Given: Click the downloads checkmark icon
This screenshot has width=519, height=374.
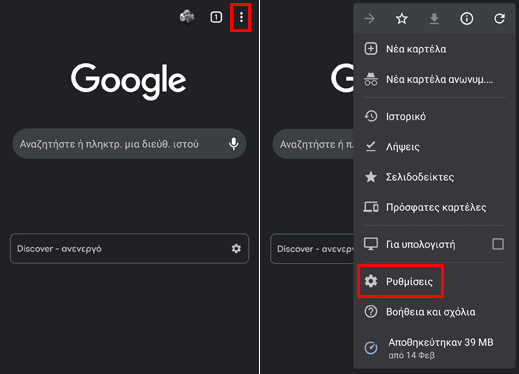Looking at the screenshot, I should point(371,146).
